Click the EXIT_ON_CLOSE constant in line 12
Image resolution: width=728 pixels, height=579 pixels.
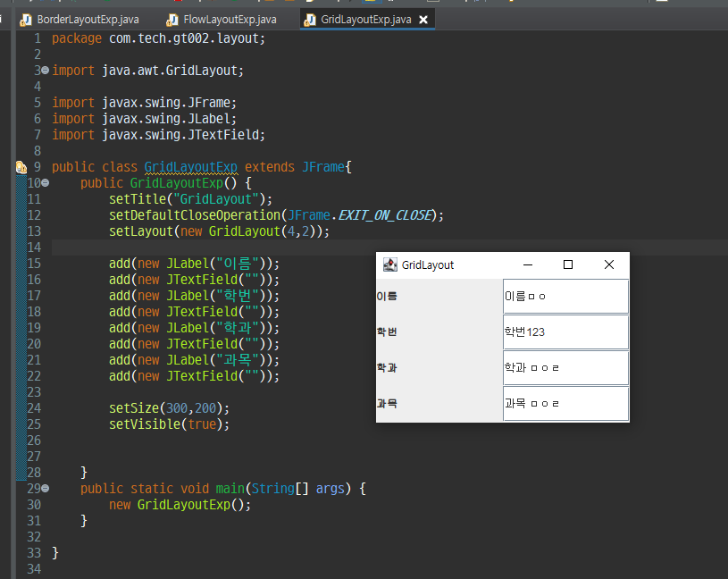(385, 215)
